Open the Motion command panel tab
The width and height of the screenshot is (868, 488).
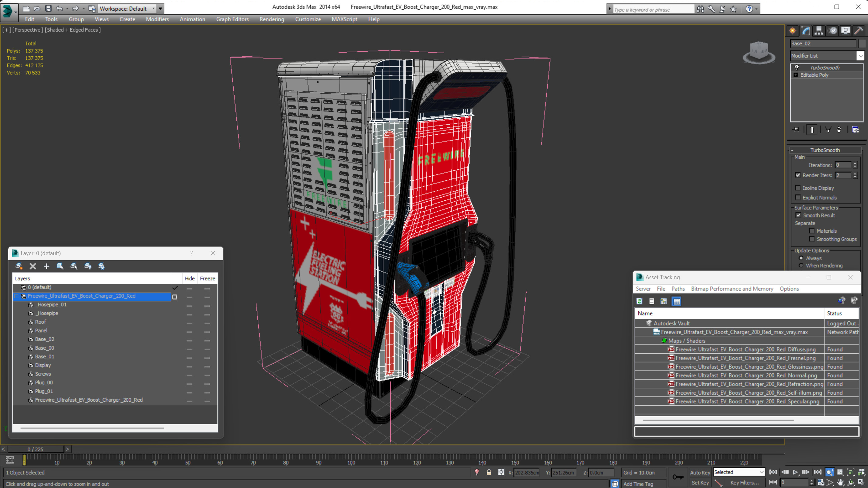[833, 31]
